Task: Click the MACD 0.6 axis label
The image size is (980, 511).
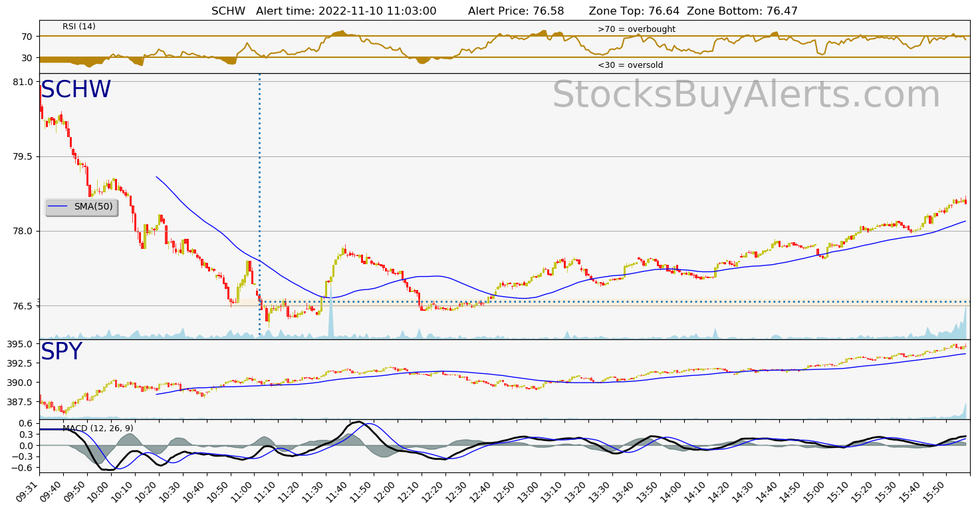Action: [x=25, y=423]
